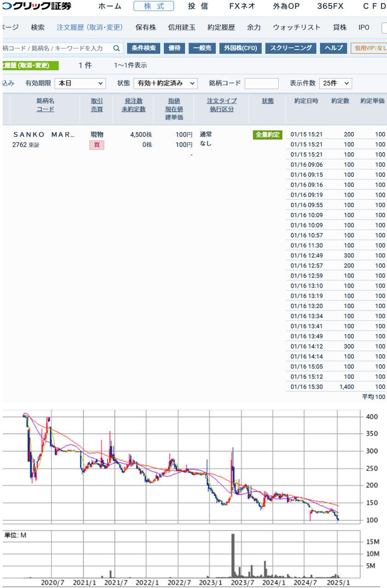Open 外国株(CFD) button
The height and width of the screenshot is (588, 387).
(x=240, y=48)
